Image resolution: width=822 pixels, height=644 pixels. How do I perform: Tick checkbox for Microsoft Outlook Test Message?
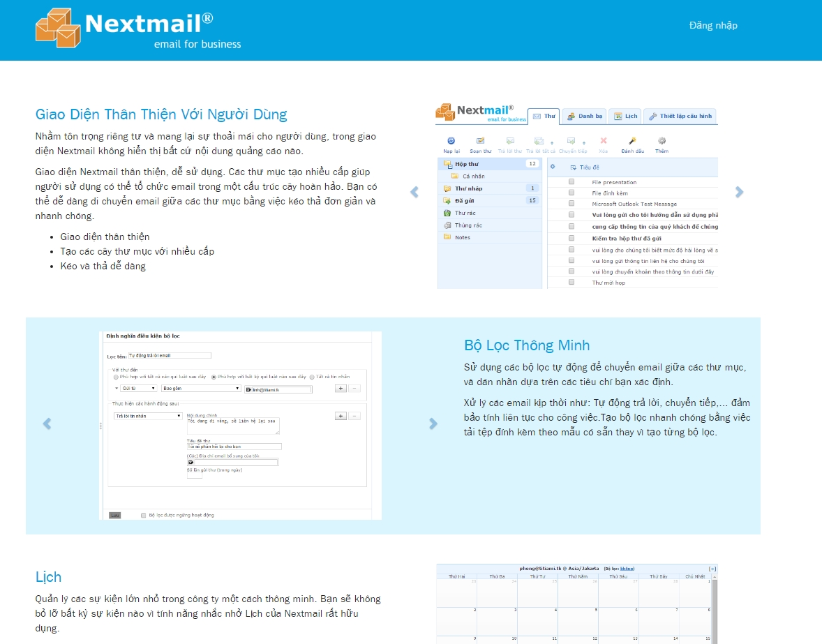(571, 203)
